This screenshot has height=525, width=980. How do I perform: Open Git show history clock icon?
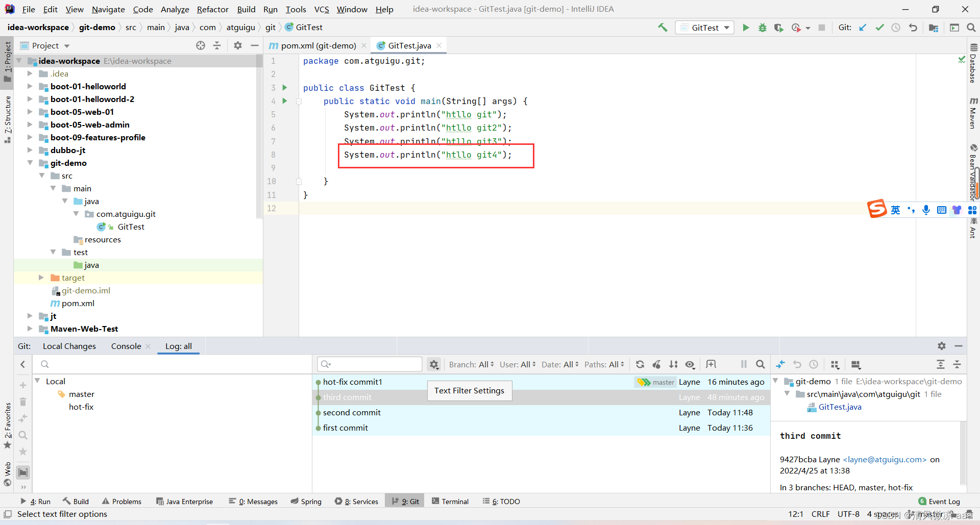pos(896,28)
